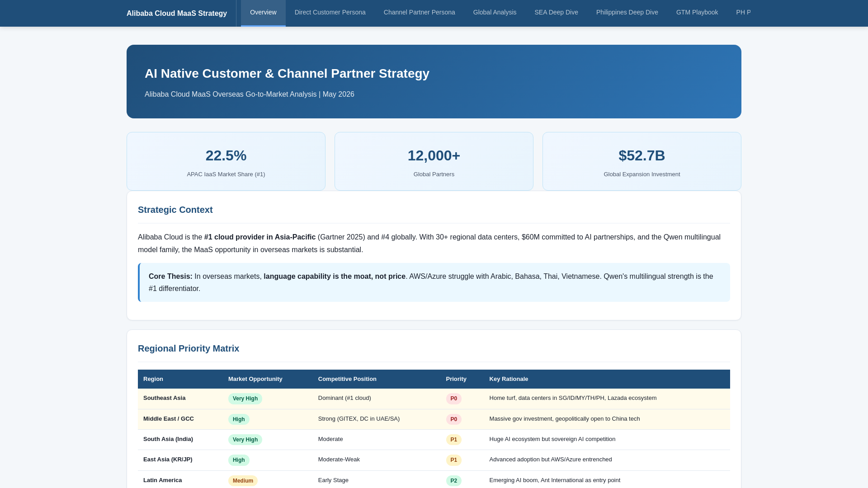Go to the Global Analysis tab
The image size is (868, 488).
click(x=495, y=13)
